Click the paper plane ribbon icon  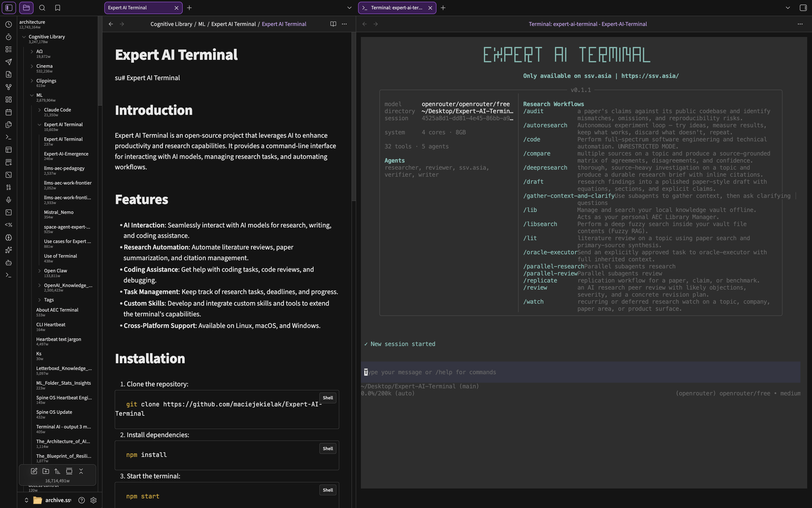tap(8, 62)
